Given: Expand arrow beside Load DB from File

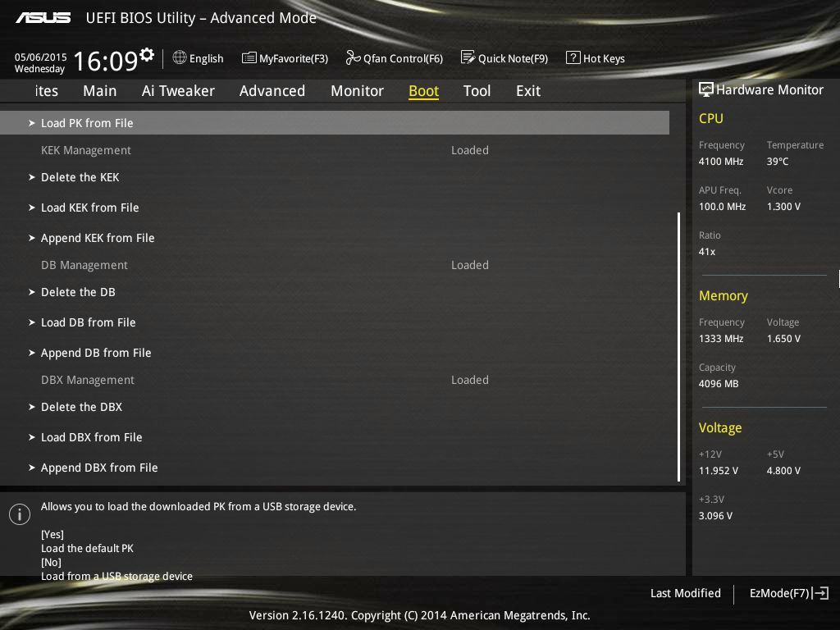Looking at the screenshot, I should point(32,322).
